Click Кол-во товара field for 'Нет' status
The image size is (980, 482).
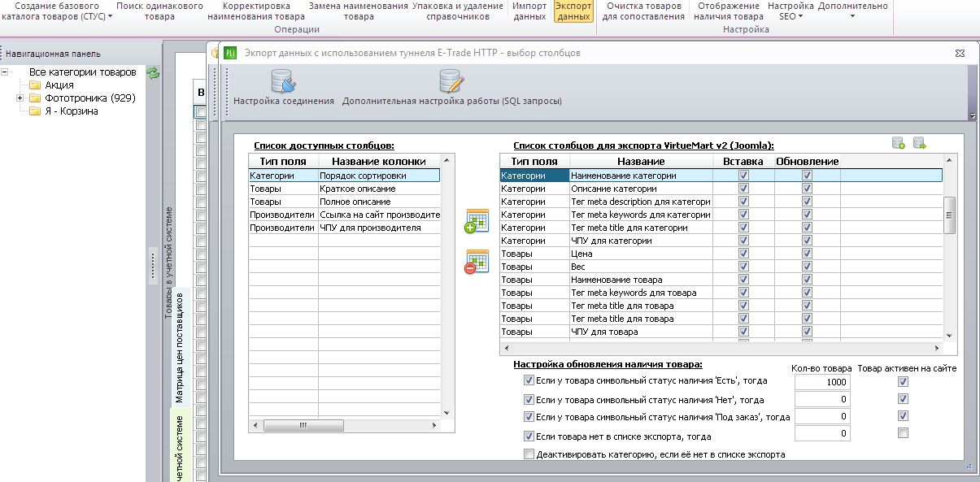click(822, 400)
